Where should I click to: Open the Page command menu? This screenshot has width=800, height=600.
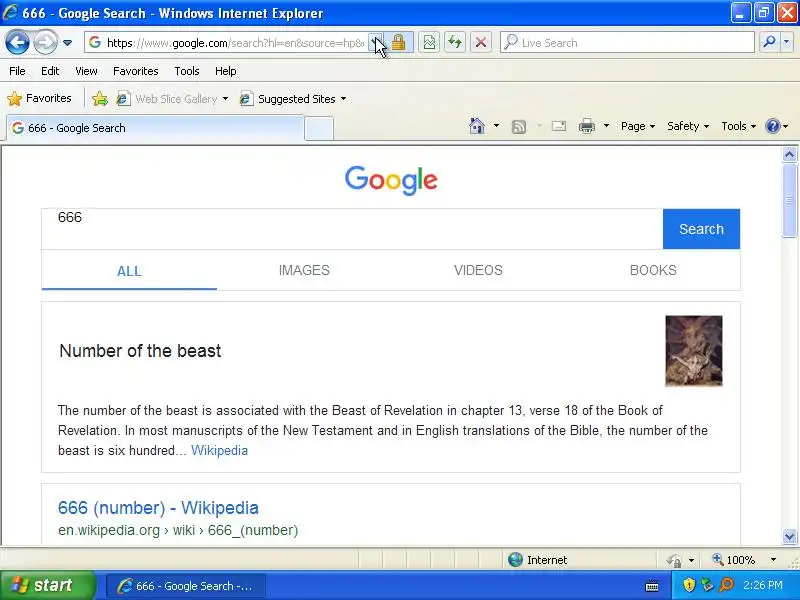[638, 126]
